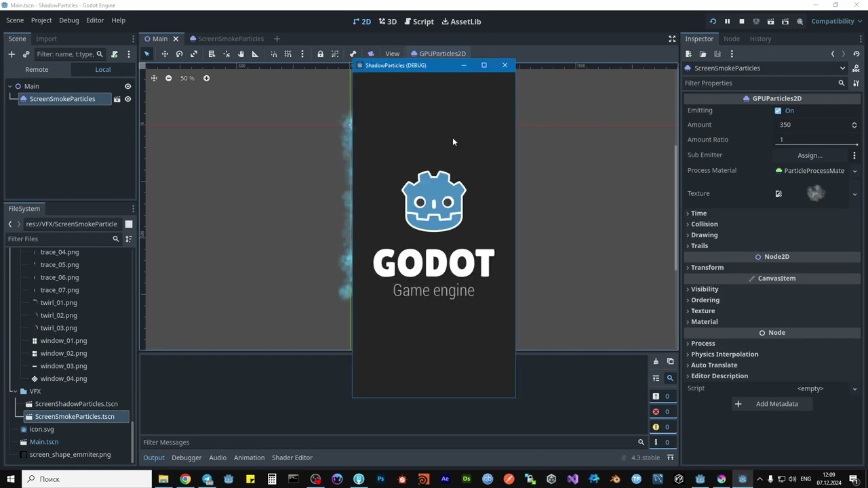Center the view on selection
This screenshot has width=868, height=488.
coord(154,78)
